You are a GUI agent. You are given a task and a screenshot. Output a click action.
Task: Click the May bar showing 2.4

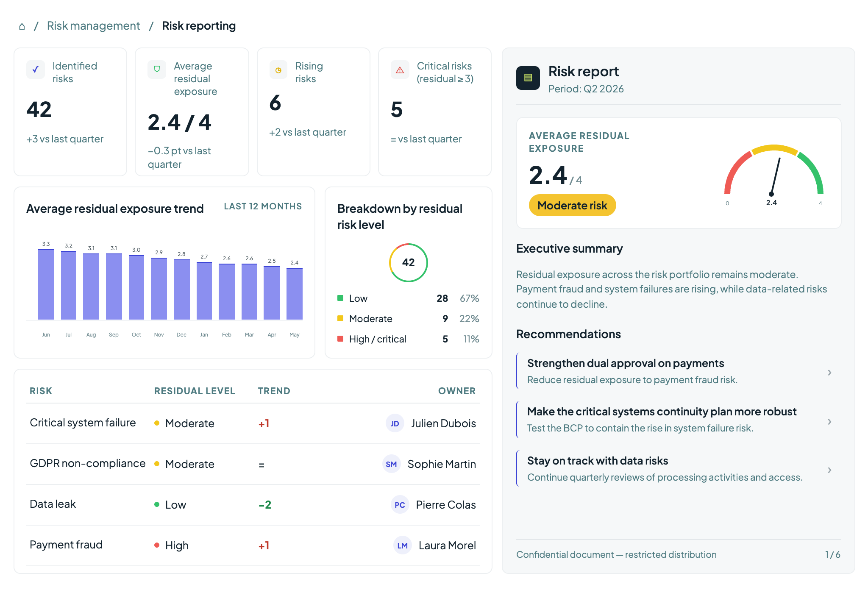pos(295,294)
